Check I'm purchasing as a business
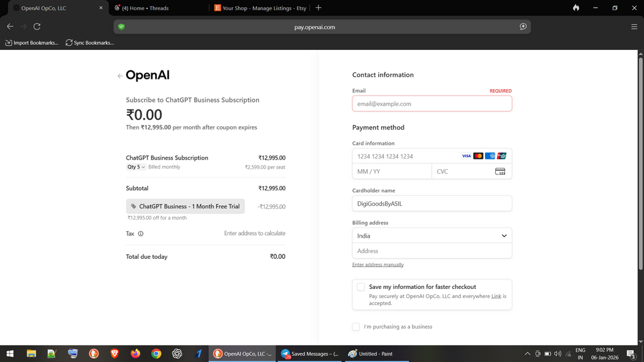The height and width of the screenshot is (362, 644). 356,327
